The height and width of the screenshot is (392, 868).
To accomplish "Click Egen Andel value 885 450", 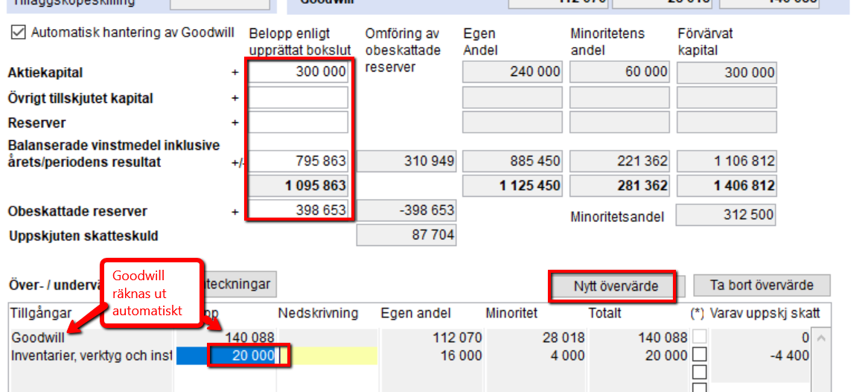I will [x=512, y=162].
